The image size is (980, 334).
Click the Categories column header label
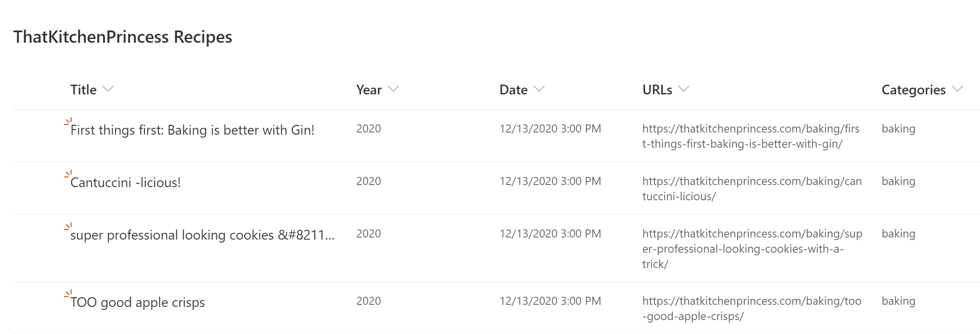[913, 89]
